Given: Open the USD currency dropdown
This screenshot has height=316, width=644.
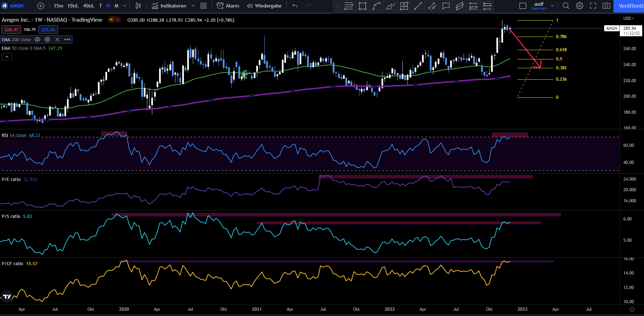Looking at the screenshot, I should [x=628, y=18].
